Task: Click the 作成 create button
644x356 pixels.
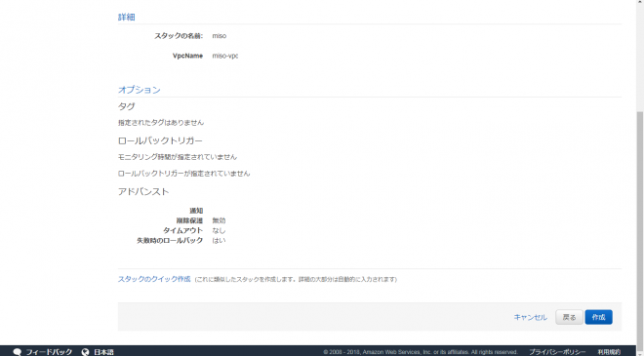Action: [598, 317]
